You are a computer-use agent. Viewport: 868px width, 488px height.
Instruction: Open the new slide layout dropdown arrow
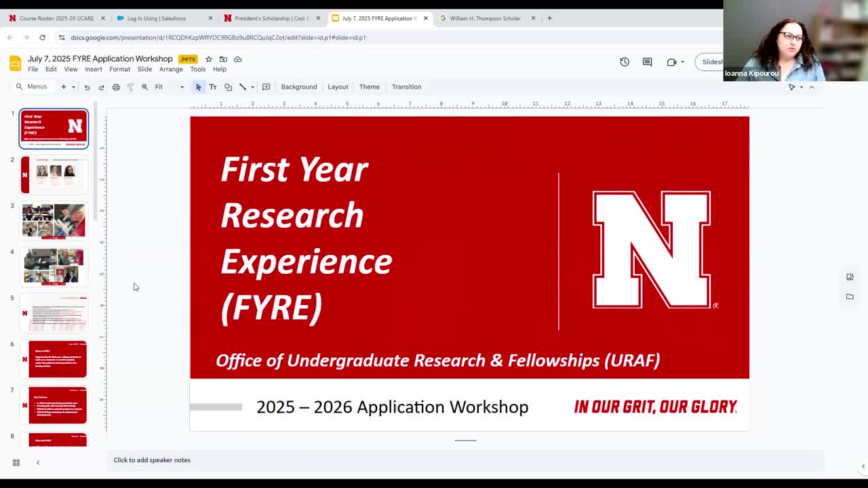pyautogui.click(x=73, y=87)
